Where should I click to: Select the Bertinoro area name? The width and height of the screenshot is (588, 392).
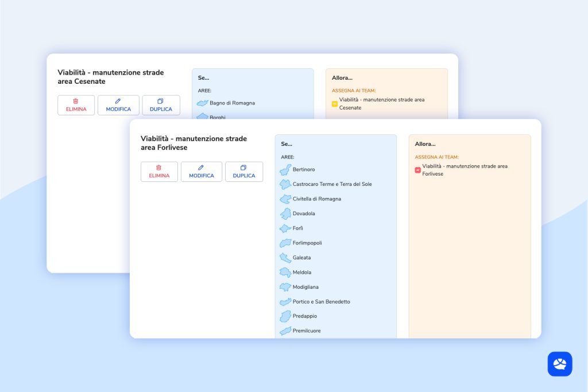[304, 169]
